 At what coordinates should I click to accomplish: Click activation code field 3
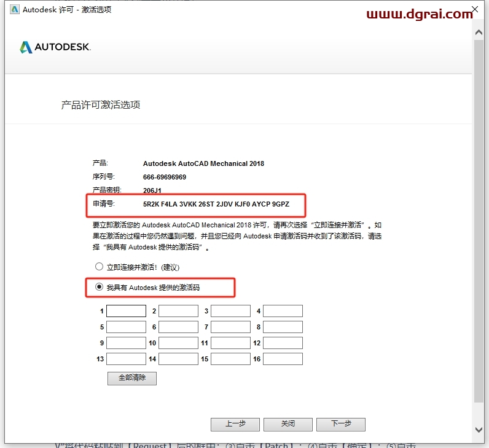pyautogui.click(x=230, y=311)
